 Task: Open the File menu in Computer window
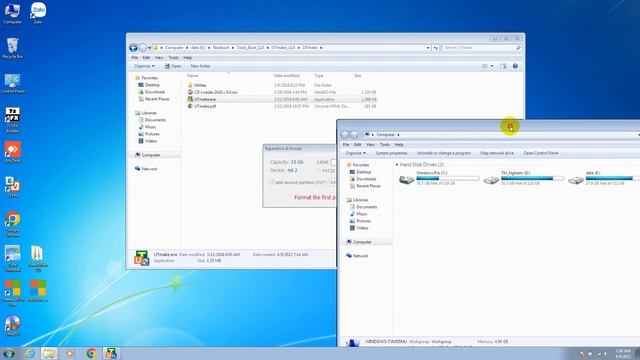point(346,145)
